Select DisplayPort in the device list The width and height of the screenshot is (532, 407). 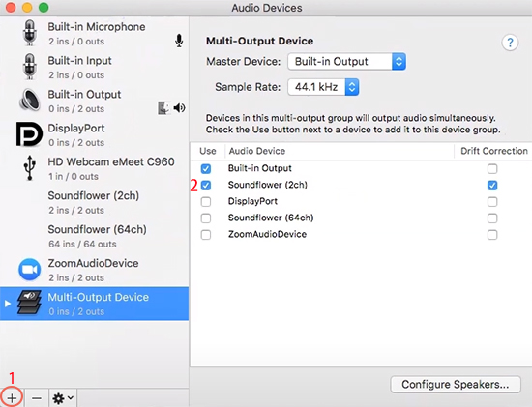(x=95, y=134)
